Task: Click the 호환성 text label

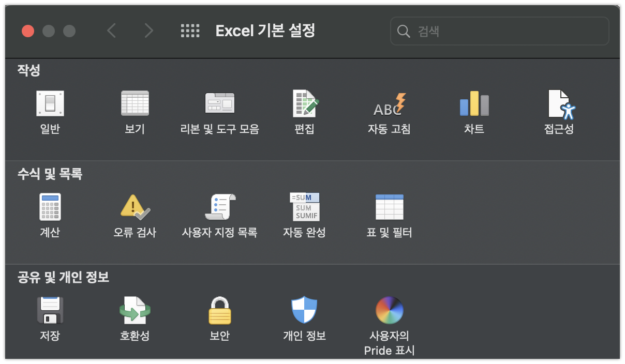Action: point(135,336)
